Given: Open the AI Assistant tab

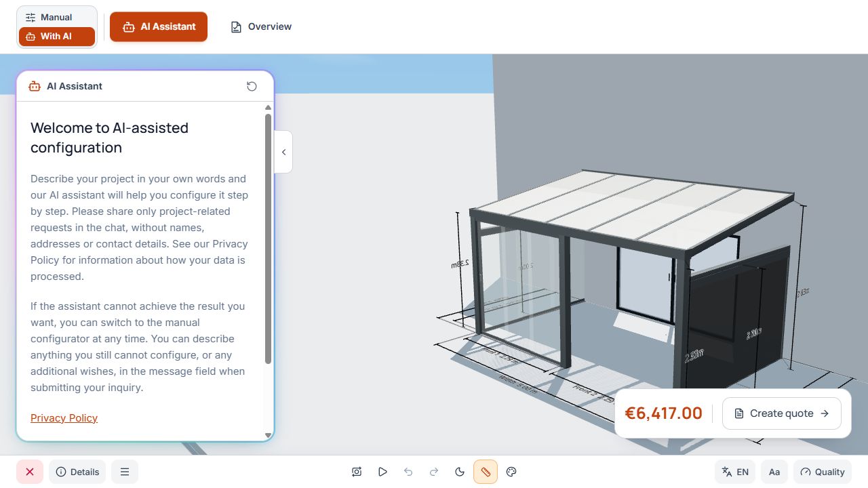Looking at the screenshot, I should [x=159, y=27].
